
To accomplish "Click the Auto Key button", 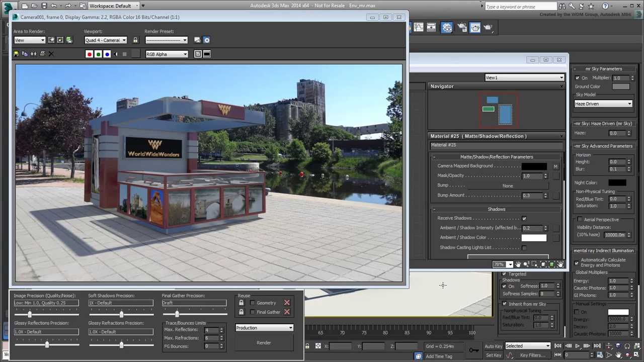I will pyautogui.click(x=494, y=346).
